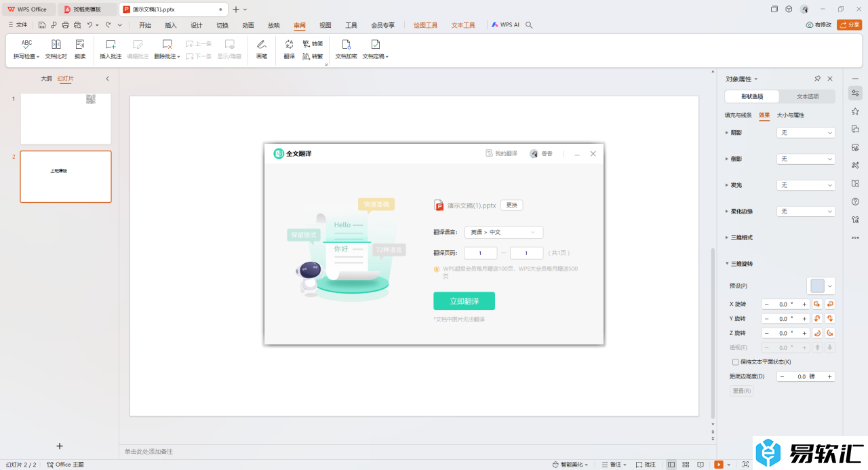
Task: Open the 发光 glow dropdown
Action: pyautogui.click(x=806, y=185)
